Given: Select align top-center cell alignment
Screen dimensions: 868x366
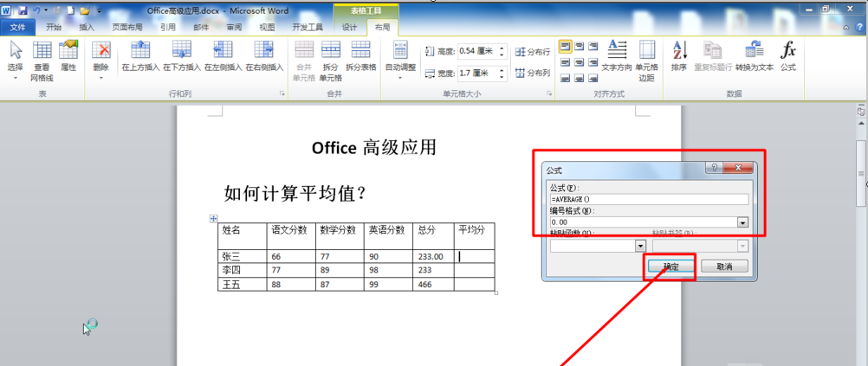Looking at the screenshot, I should click(x=579, y=47).
